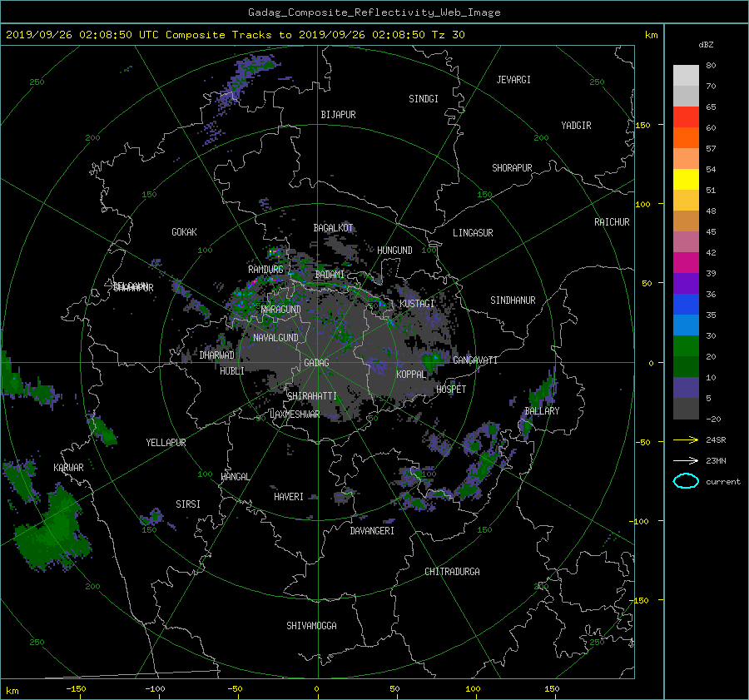Click the cyan current ellipse legend icon

pyautogui.click(x=686, y=481)
